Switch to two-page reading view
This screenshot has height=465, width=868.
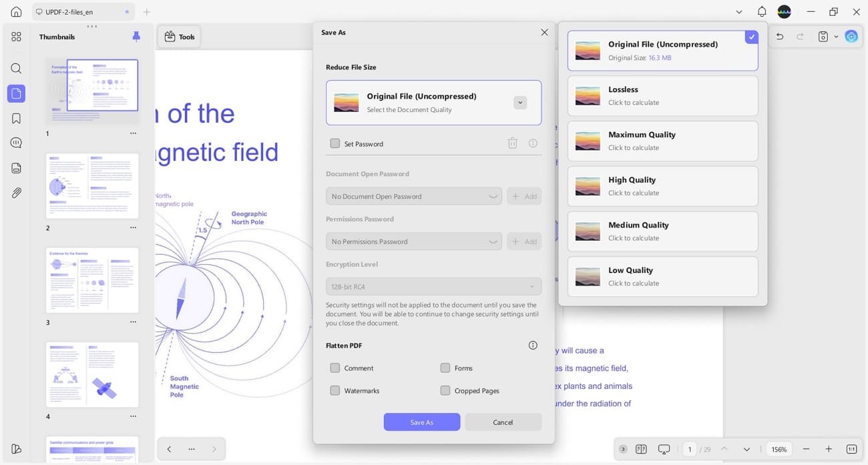coord(642,449)
